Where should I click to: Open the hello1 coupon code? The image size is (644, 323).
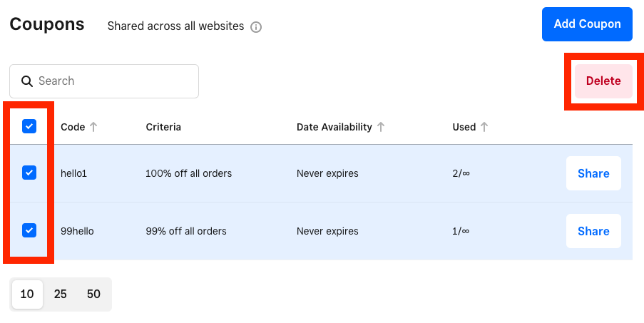(73, 173)
